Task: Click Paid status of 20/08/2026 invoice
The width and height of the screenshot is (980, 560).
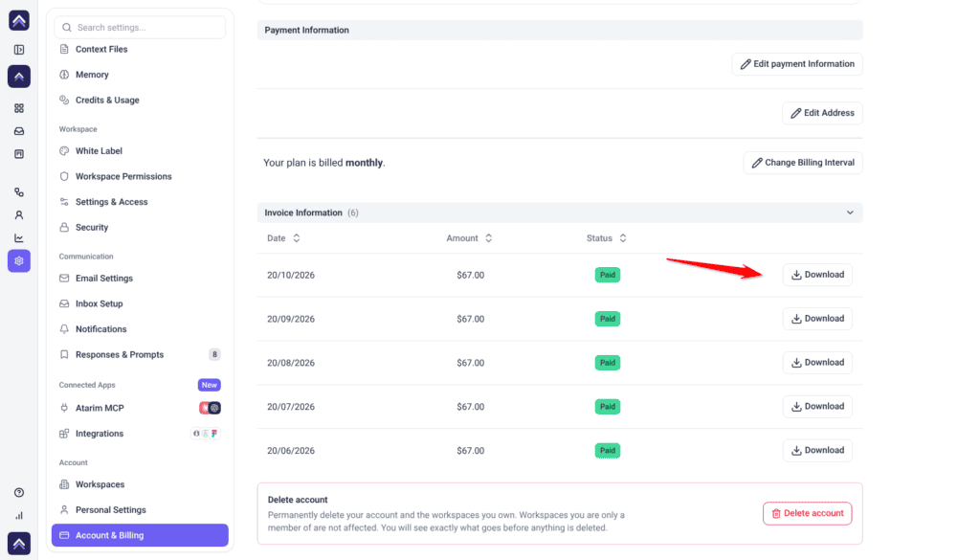Action: coord(608,363)
